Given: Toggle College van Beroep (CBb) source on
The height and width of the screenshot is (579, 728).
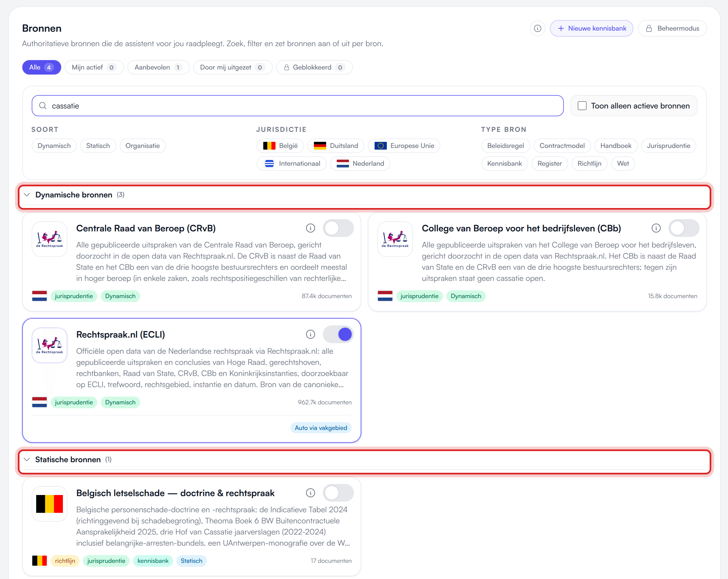Looking at the screenshot, I should coord(684,228).
